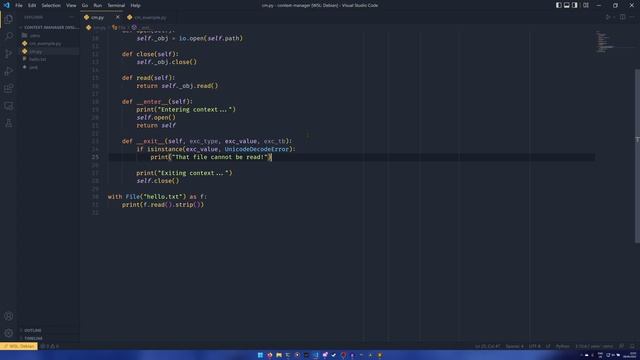Screen dimensions: 640x360
Task: Click the VS Code taskbar icon
Action: (x=316, y=355)
